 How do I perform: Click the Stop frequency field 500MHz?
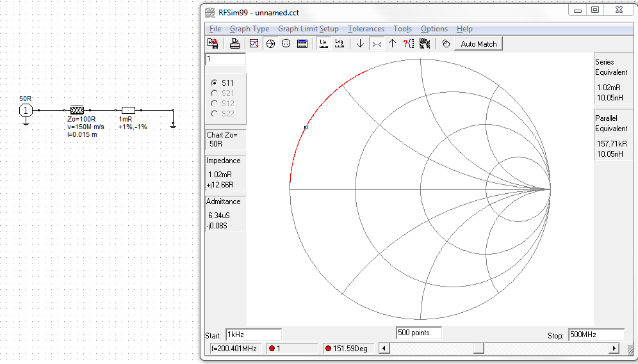point(596,335)
